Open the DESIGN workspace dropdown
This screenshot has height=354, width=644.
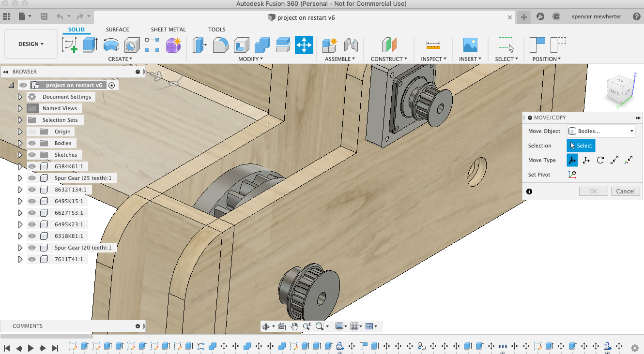31,44
